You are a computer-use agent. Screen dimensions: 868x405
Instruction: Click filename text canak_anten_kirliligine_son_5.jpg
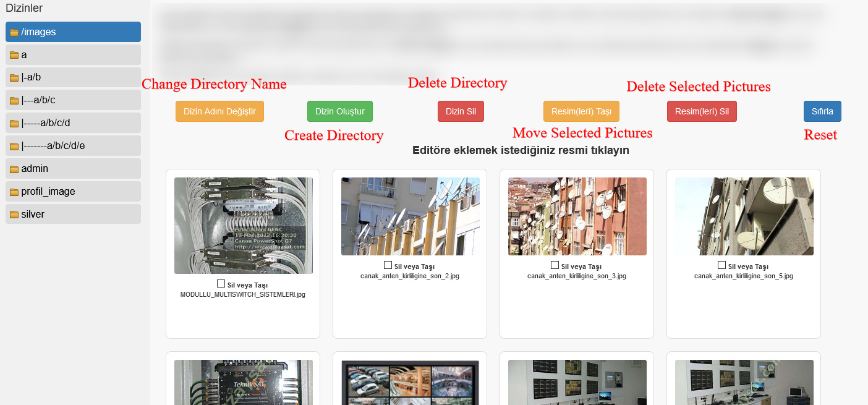coord(744,276)
